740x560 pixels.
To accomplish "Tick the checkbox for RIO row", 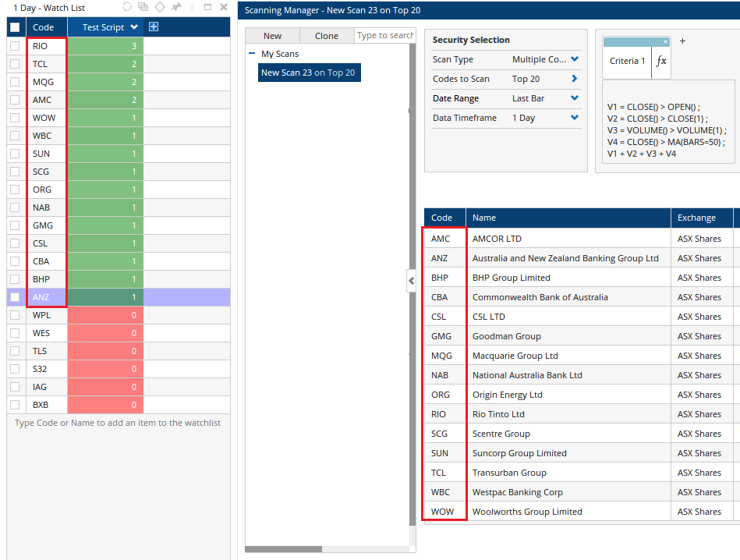I will click(x=15, y=46).
